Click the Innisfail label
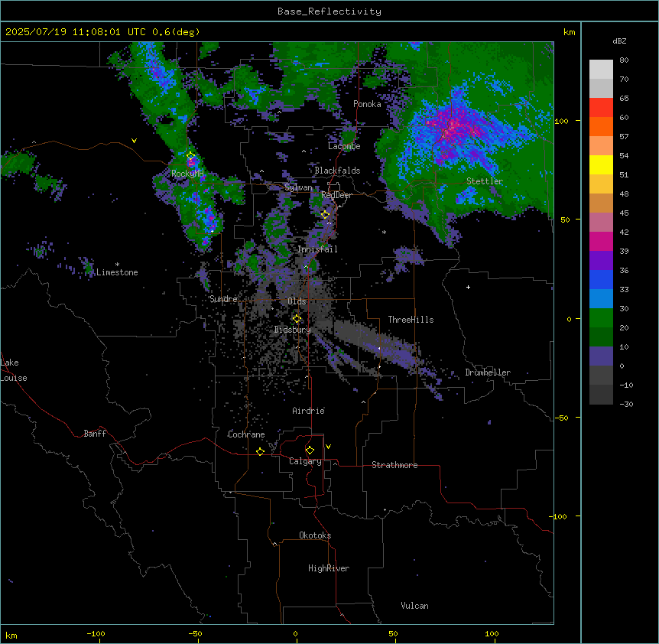This screenshot has height=644, width=659. pyautogui.click(x=317, y=249)
